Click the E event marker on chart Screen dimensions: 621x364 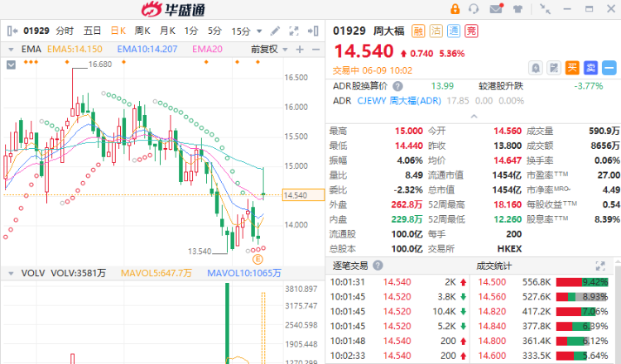pyautogui.click(x=258, y=260)
